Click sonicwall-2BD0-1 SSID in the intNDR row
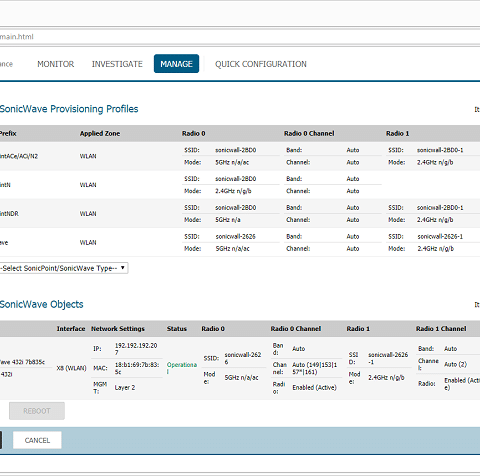 440,208
